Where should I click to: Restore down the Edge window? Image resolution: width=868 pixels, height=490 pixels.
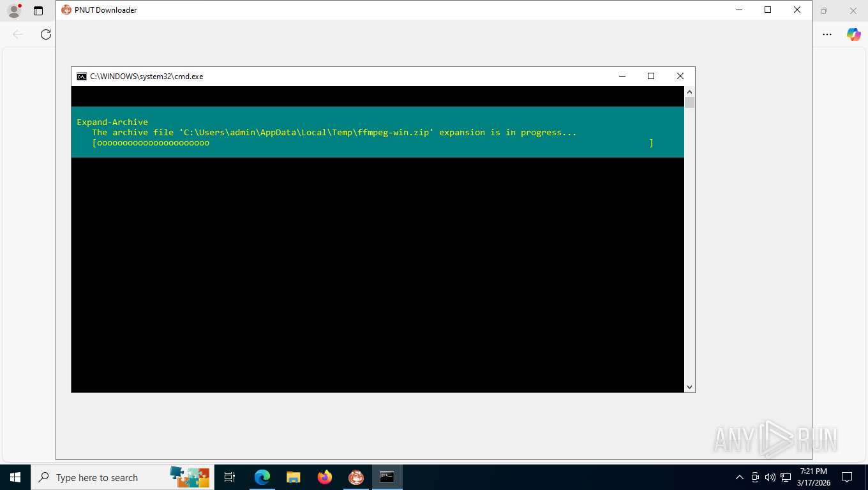[x=824, y=11]
